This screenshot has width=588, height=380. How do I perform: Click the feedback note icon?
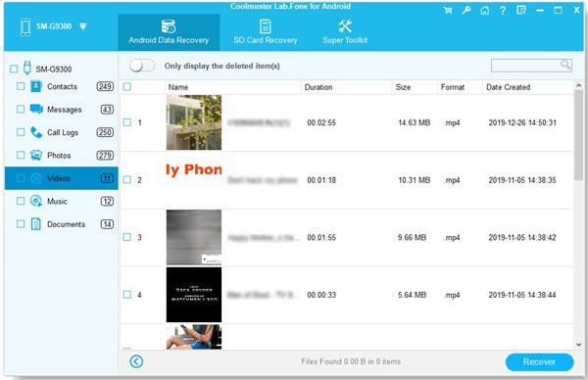[521, 10]
